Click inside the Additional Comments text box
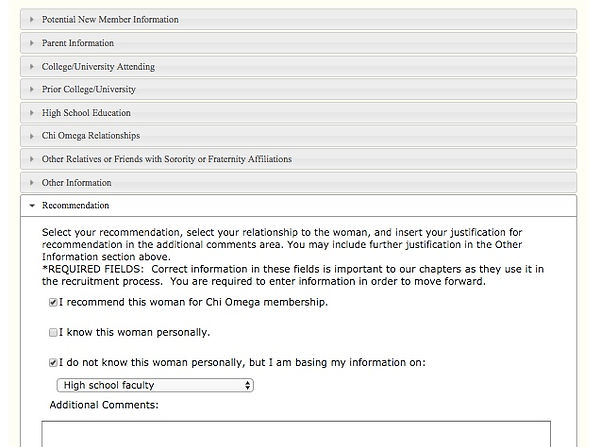The width and height of the screenshot is (600, 447). (x=296, y=434)
